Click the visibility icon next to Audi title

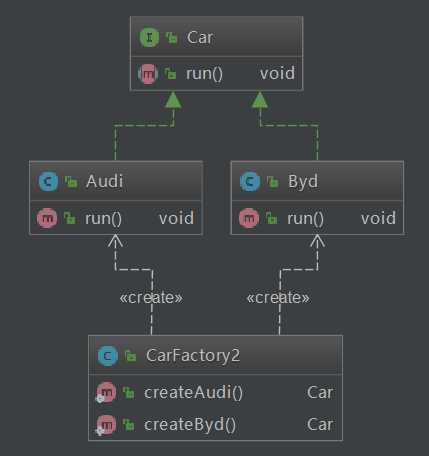point(71,182)
